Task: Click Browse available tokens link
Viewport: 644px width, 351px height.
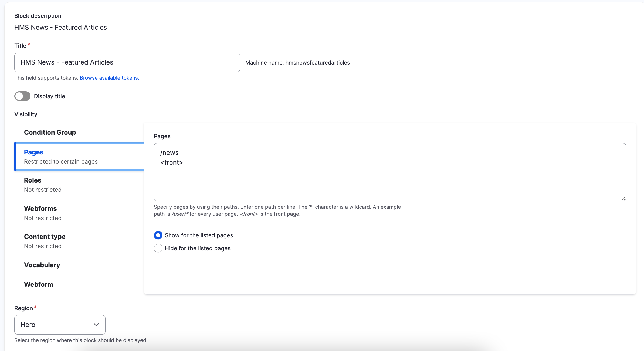Action: coord(109,78)
